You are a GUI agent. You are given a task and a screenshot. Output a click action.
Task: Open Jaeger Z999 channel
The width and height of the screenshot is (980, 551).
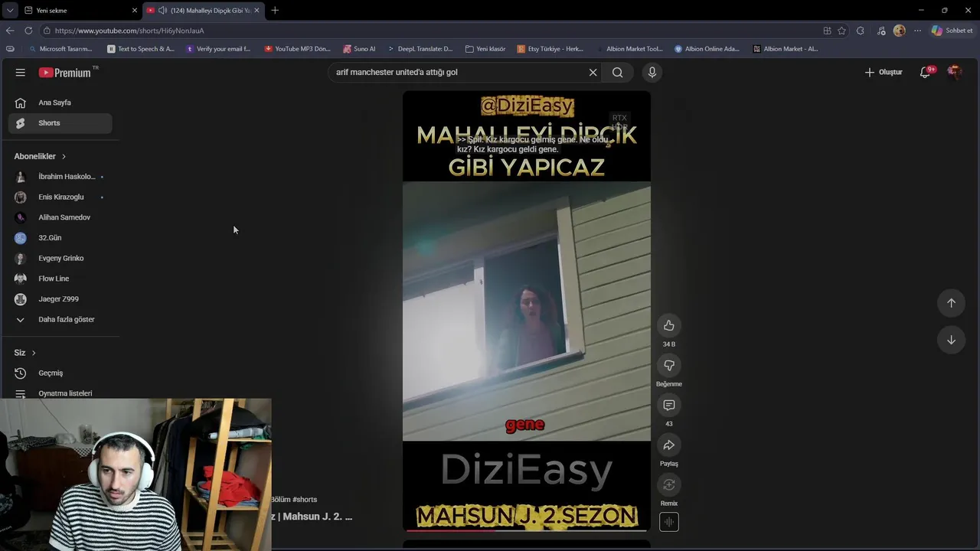pos(60,299)
